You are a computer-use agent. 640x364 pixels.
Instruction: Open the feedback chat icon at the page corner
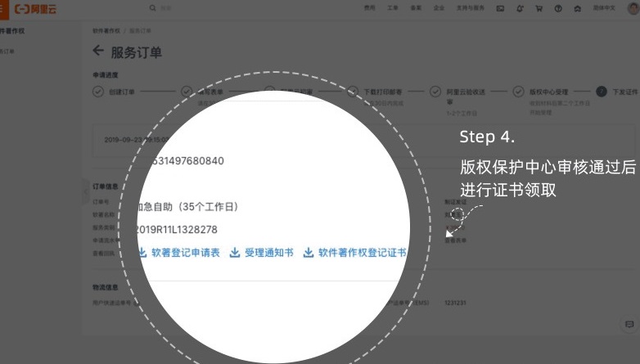click(x=629, y=325)
